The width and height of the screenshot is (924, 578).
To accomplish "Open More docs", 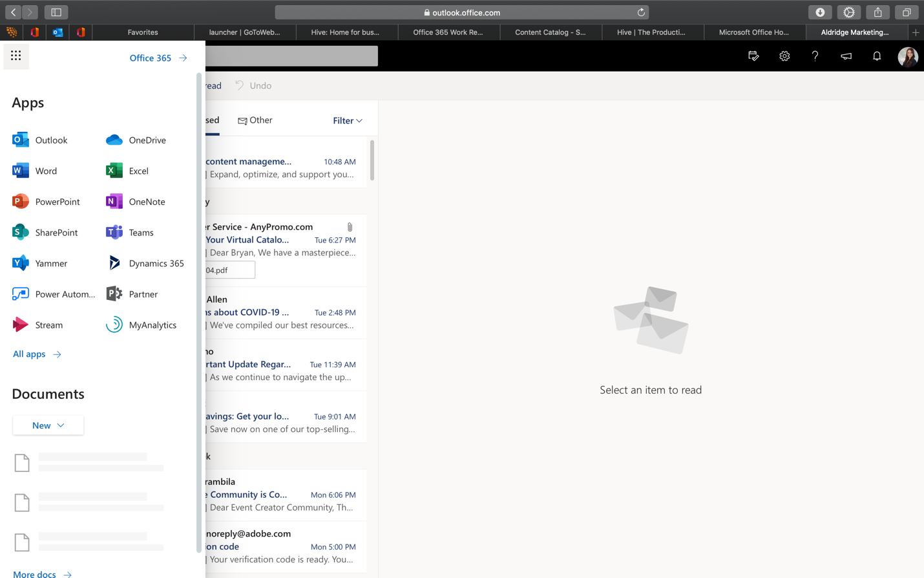I will click(x=34, y=573).
